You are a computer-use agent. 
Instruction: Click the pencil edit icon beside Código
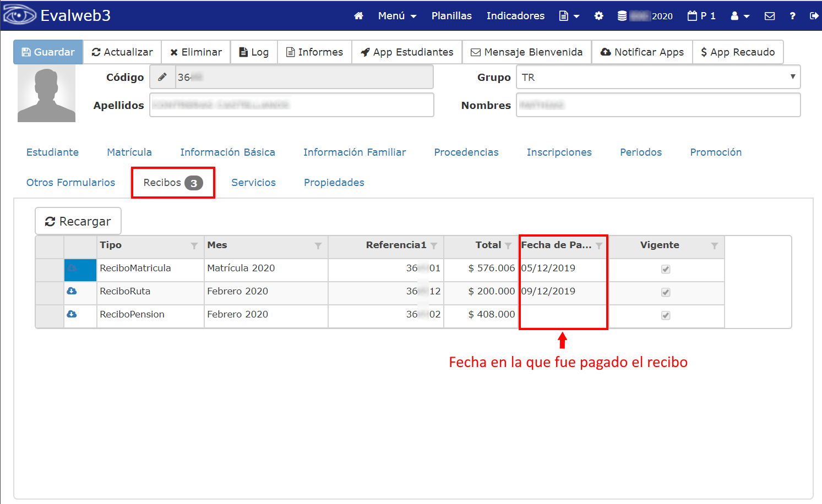point(162,77)
